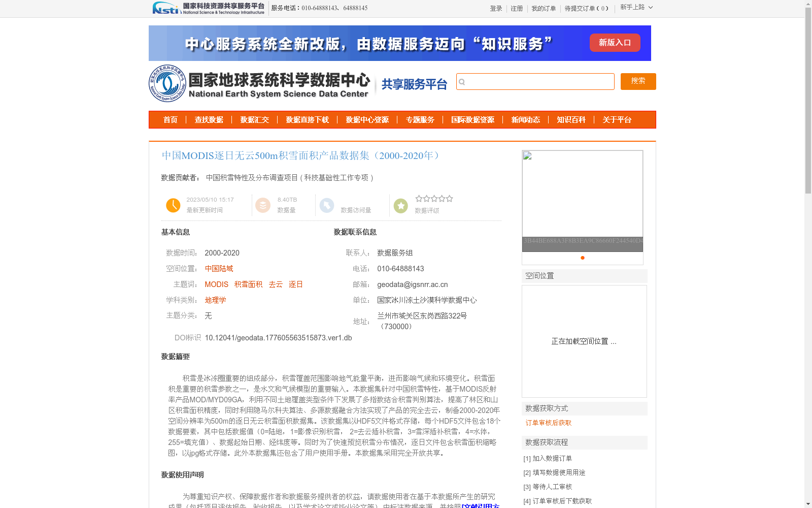Click step [2] 填写数据使用用途
Viewport: 812px width, 508px height.
tap(554, 472)
